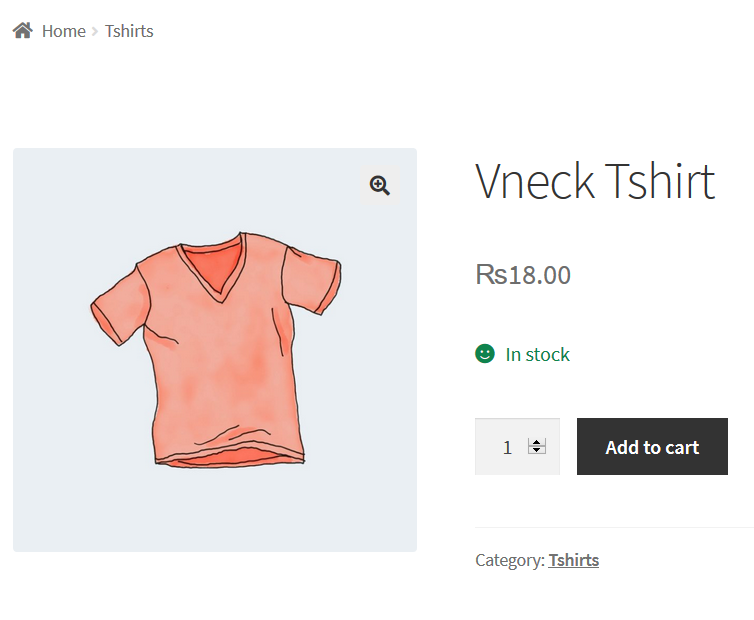Open the Tshirts category link
Screen dimensions: 754x620
574,560
